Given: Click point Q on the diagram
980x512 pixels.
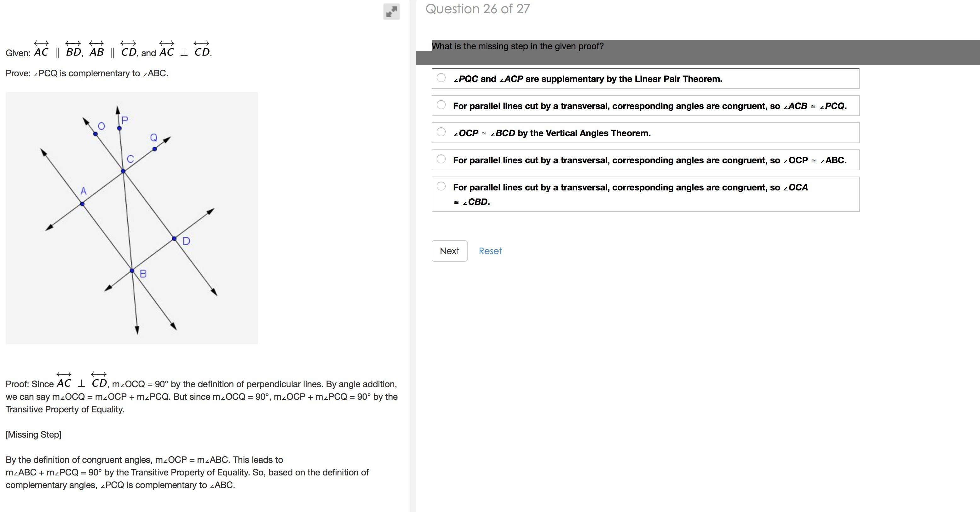Looking at the screenshot, I should (x=154, y=149).
